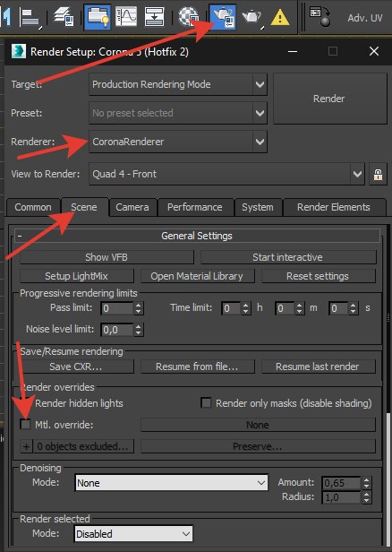Switch to the System tab

point(258,207)
